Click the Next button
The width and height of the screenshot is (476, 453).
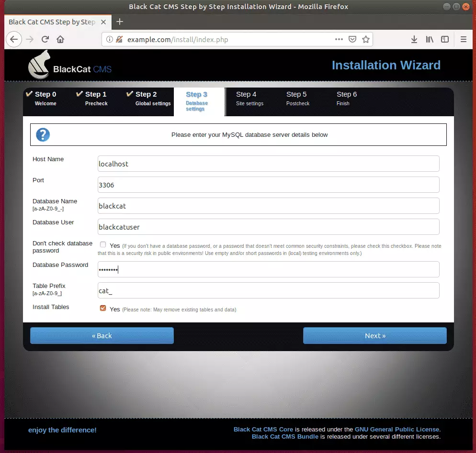pyautogui.click(x=375, y=336)
